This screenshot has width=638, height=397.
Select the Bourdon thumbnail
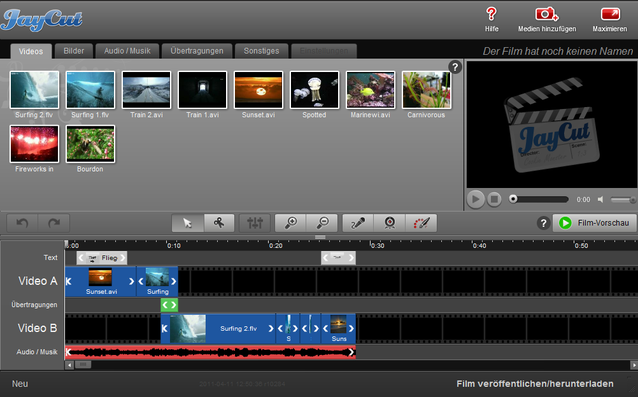point(90,144)
